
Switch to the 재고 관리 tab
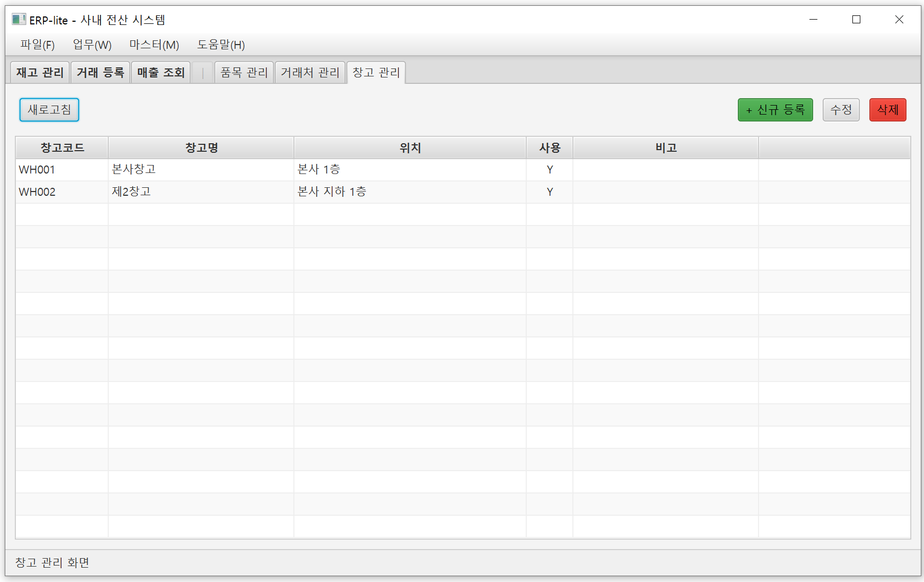click(x=40, y=73)
